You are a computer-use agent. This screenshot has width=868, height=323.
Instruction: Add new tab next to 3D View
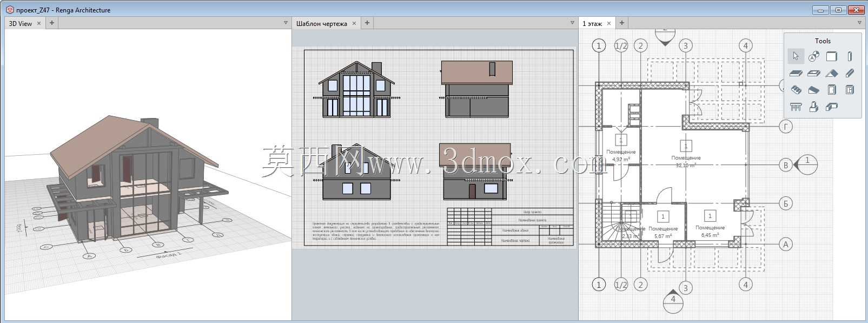tap(52, 23)
